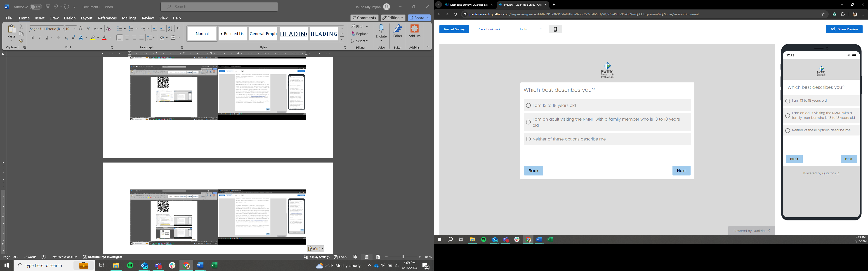Click the Format Painter brush icon
868x271 pixels.
click(x=21, y=41)
